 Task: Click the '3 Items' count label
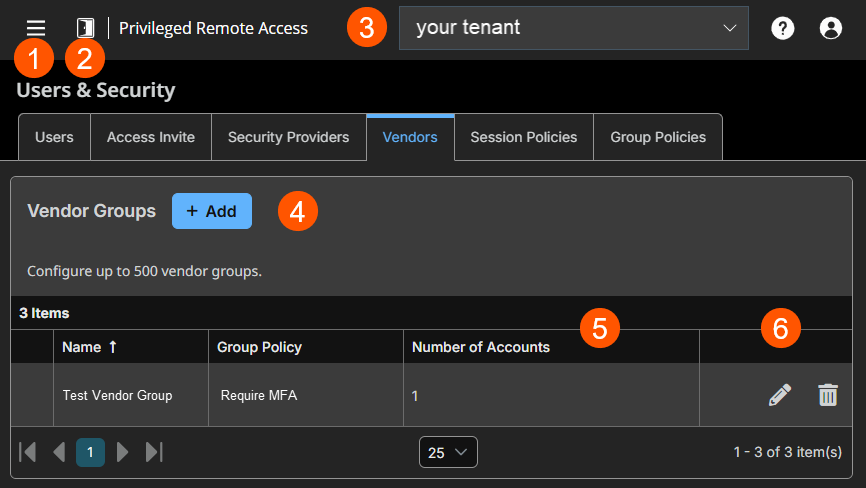pyautogui.click(x=44, y=313)
